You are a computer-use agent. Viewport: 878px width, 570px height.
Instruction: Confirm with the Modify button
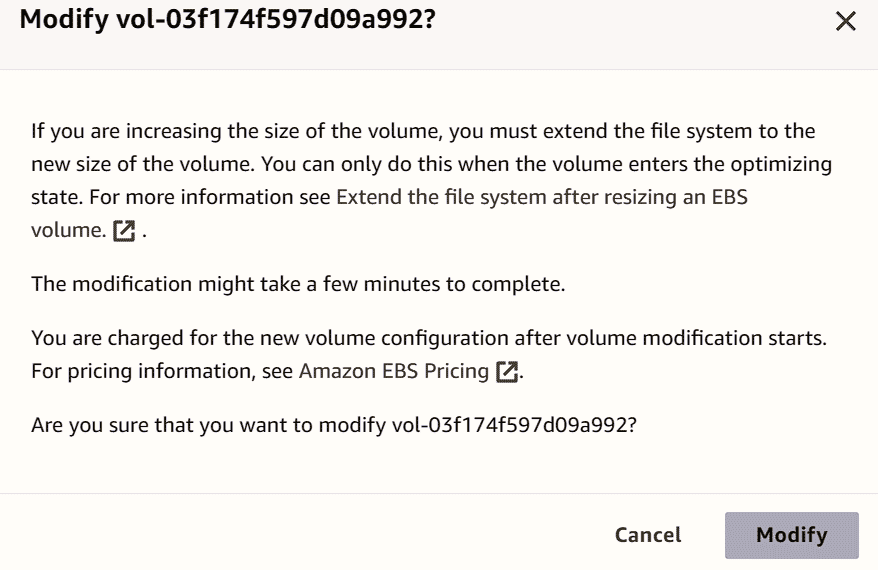pyautogui.click(x=791, y=535)
